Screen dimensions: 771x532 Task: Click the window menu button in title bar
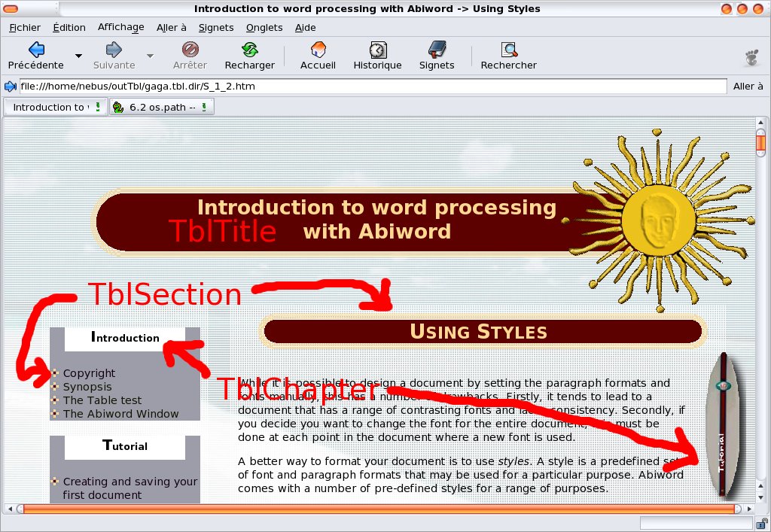click(11, 8)
